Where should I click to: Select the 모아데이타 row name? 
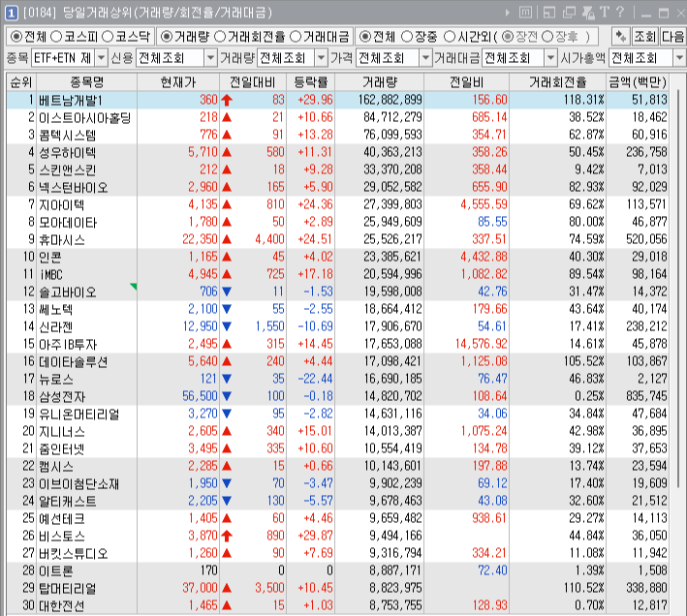(68, 223)
